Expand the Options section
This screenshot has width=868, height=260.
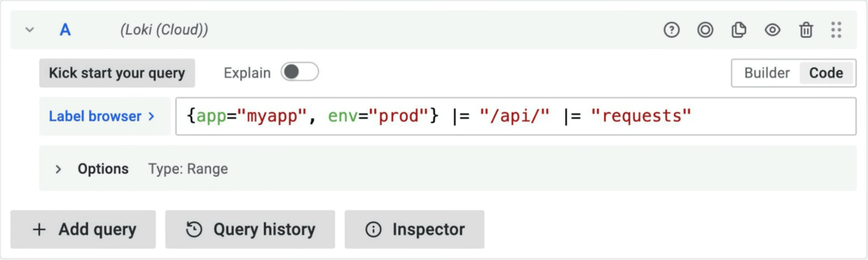coord(58,169)
